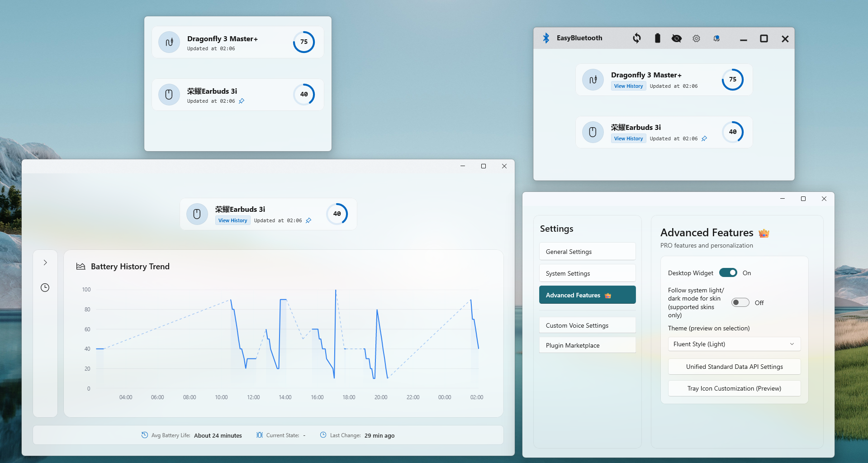
Task: Click the battery icon in EasyBluetooth title bar
Action: [x=657, y=38]
